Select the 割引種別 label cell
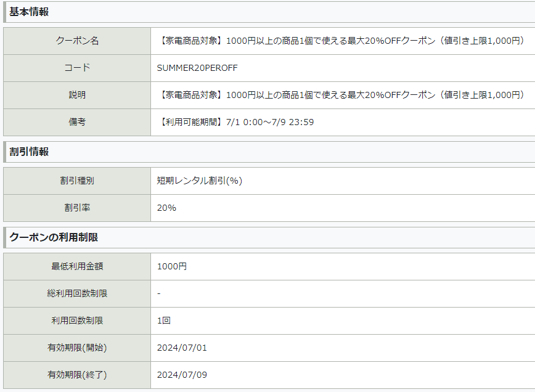 point(77,181)
